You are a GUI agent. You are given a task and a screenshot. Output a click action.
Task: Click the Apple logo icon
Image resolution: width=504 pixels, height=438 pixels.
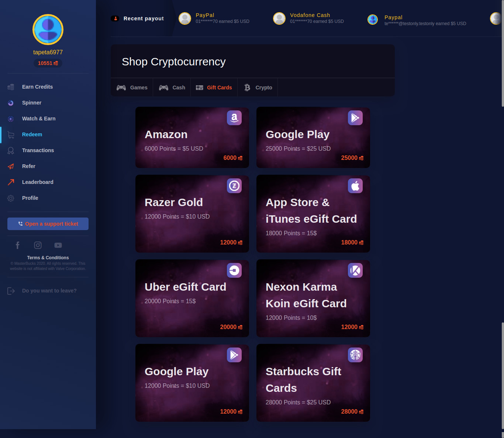pyautogui.click(x=355, y=186)
